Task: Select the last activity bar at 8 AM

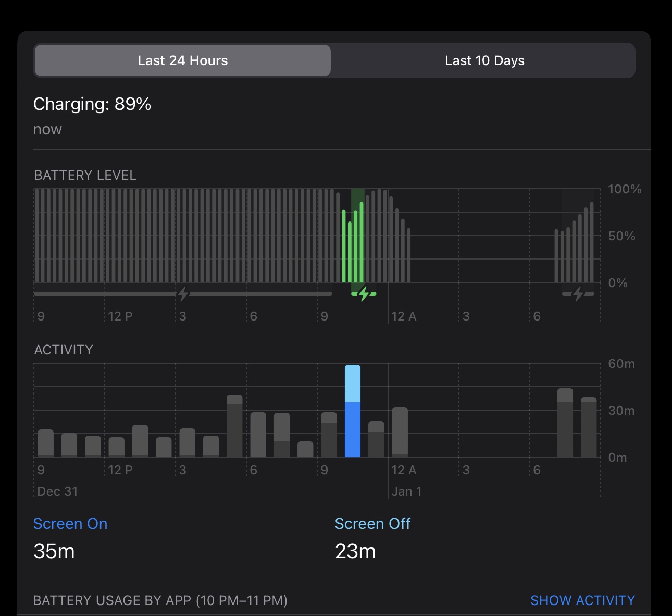Action: pos(589,427)
